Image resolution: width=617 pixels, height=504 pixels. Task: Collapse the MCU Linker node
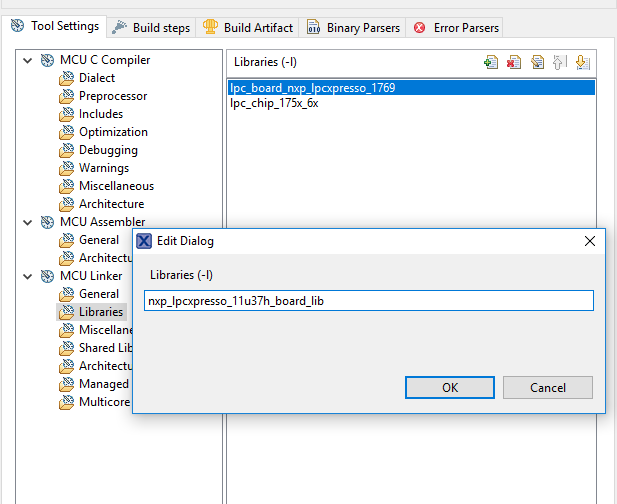pos(28,277)
